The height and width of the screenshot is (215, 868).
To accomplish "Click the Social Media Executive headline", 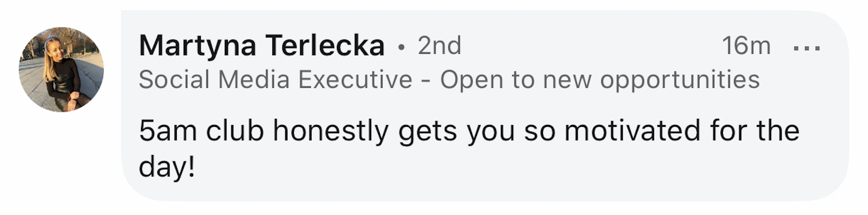I will pos(275,80).
